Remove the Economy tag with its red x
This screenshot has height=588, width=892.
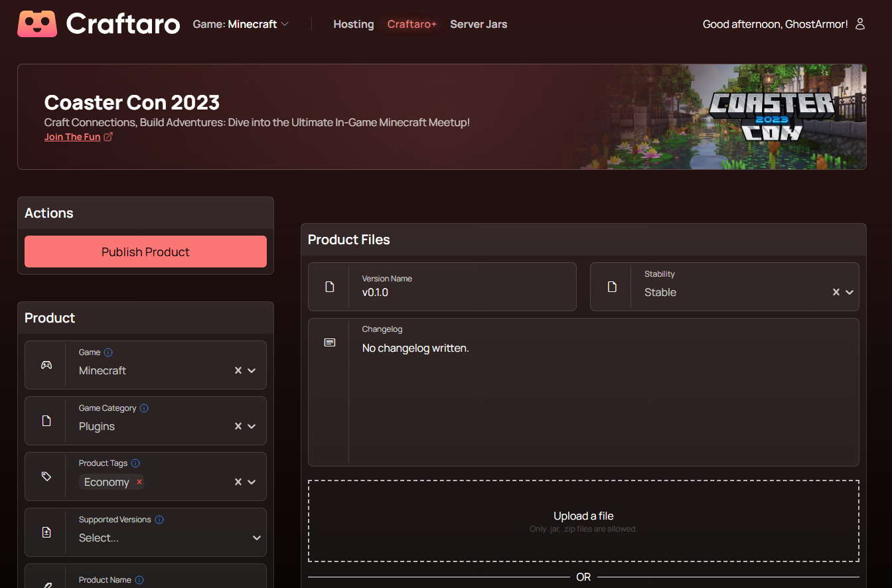click(139, 482)
